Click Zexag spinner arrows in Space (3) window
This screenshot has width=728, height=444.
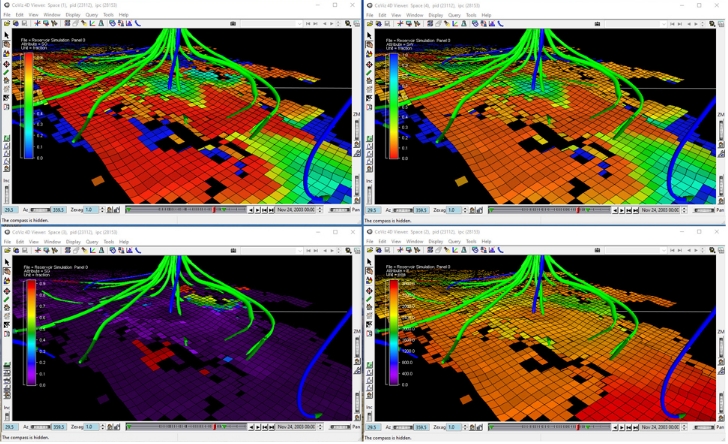pyautogui.click(x=103, y=426)
